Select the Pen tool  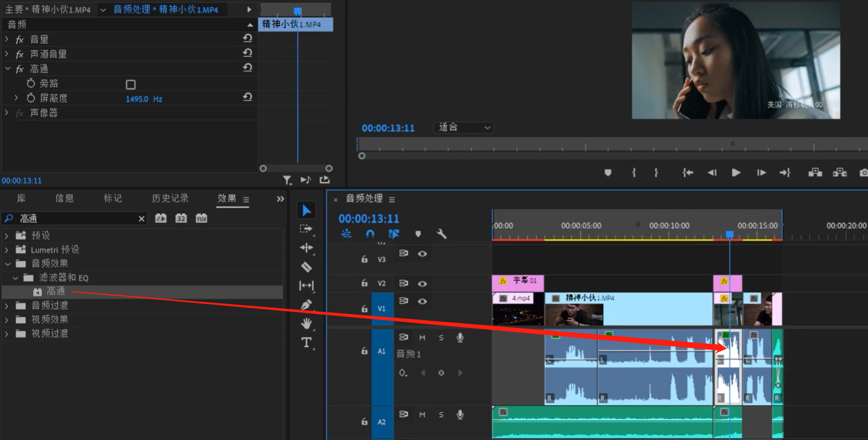click(306, 305)
